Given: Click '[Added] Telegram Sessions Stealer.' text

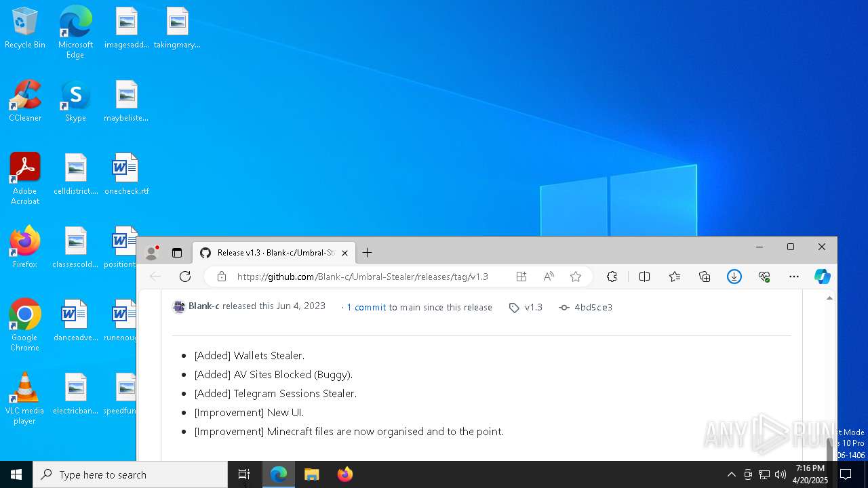Looking at the screenshot, I should pyautogui.click(x=275, y=393).
